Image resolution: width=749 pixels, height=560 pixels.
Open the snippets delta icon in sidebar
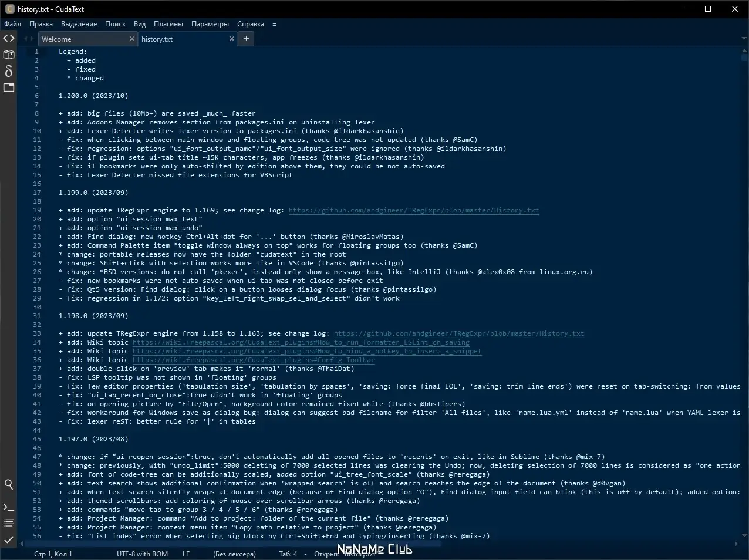click(9, 71)
